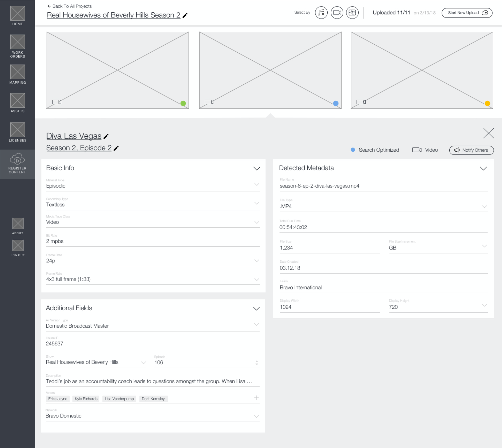The image size is (502, 448).
Task: Edit Season 2, Episode 2 pencil icon
Action: click(x=116, y=148)
